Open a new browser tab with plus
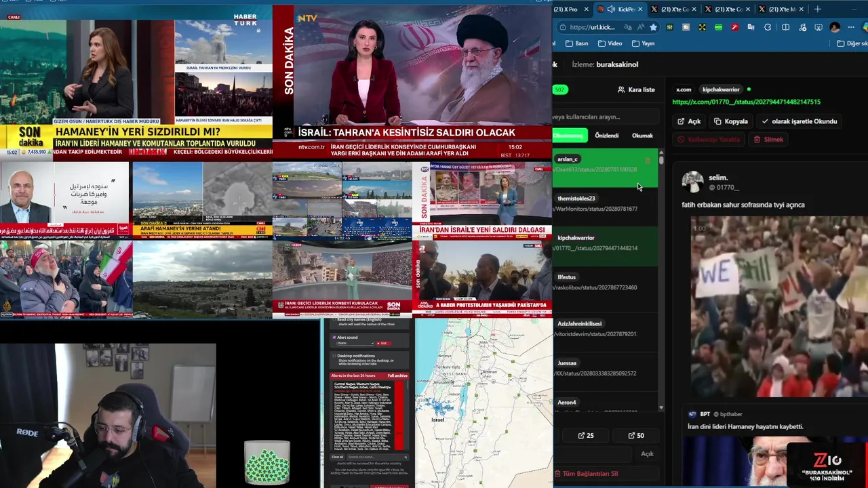Image resolution: width=868 pixels, height=488 pixels. [817, 9]
